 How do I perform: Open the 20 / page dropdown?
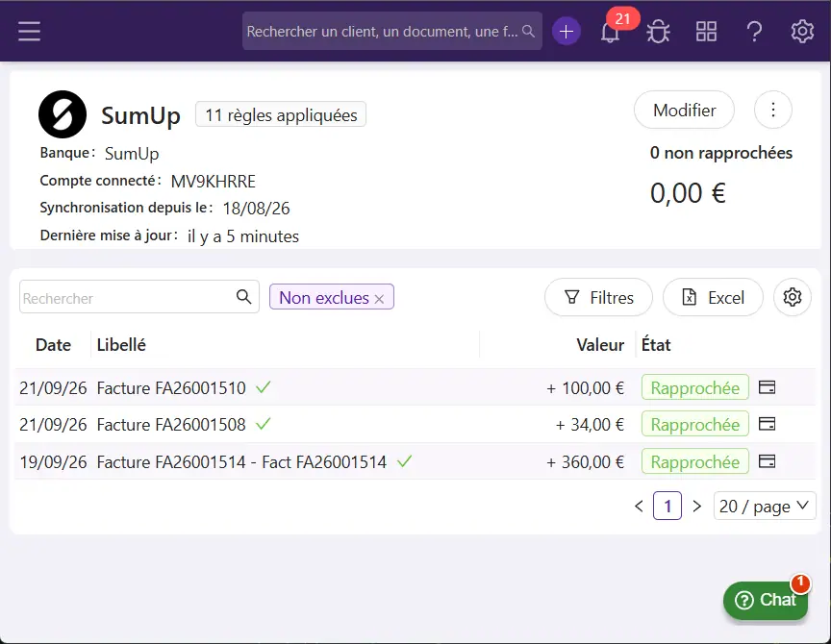[x=765, y=507]
